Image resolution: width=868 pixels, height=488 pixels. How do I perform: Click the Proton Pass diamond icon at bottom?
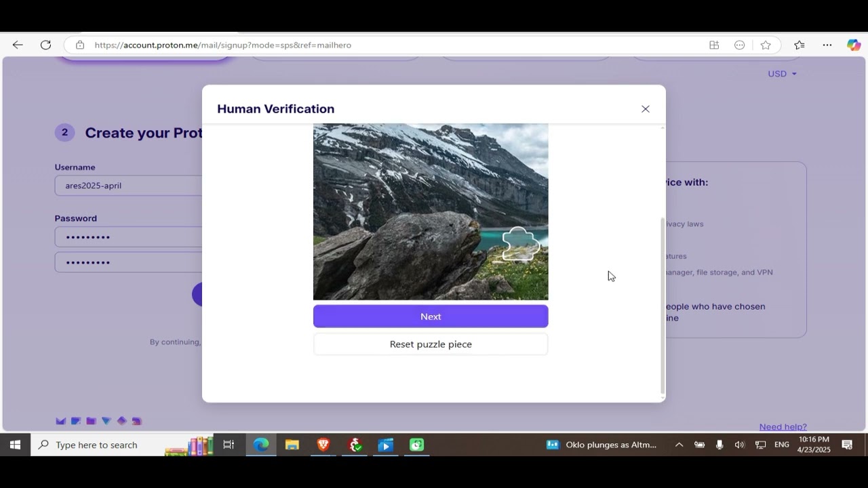[x=121, y=421]
